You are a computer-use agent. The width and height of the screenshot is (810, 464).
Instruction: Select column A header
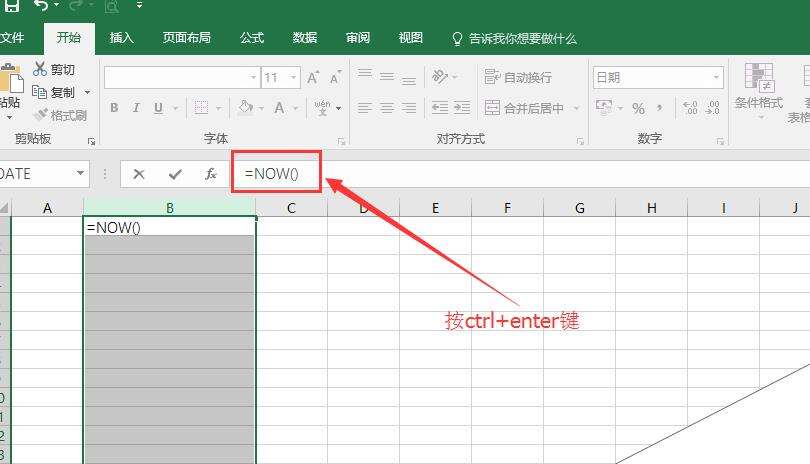48,208
